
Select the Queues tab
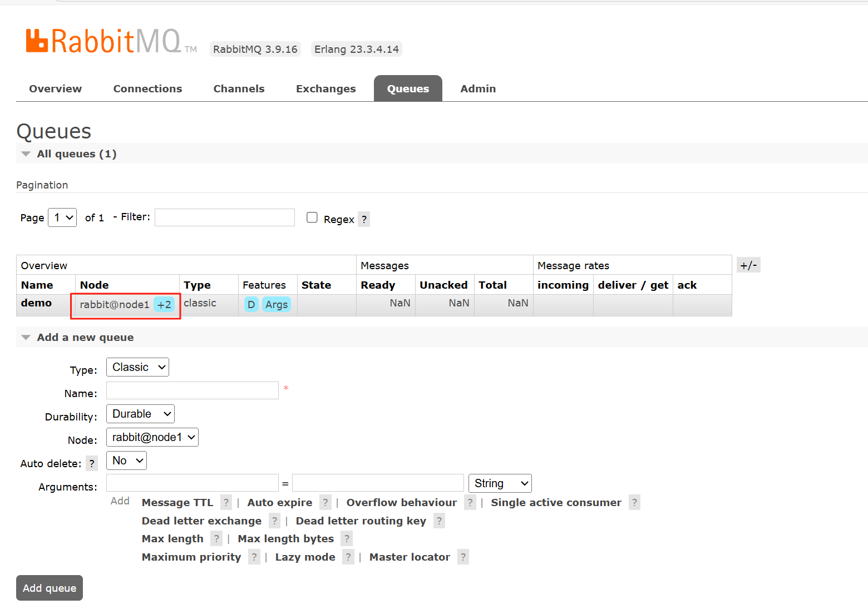point(408,88)
